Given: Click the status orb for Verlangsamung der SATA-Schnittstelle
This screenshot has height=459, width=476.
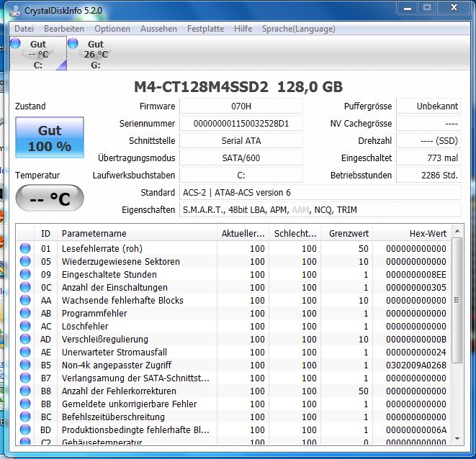Looking at the screenshot, I should tap(25, 378).
